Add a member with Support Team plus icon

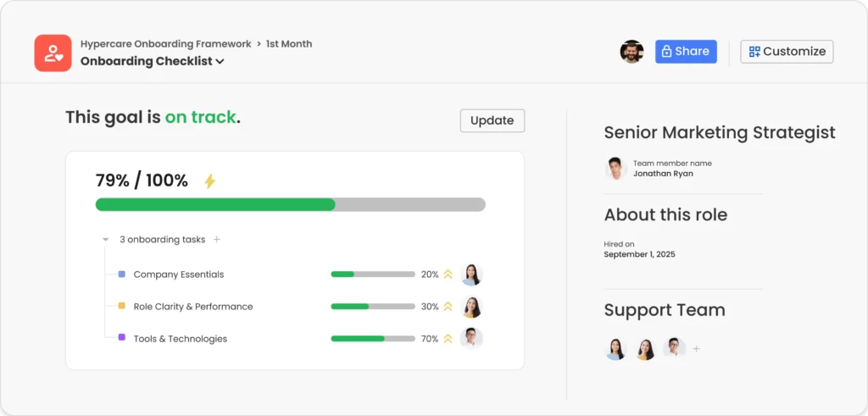(x=697, y=349)
